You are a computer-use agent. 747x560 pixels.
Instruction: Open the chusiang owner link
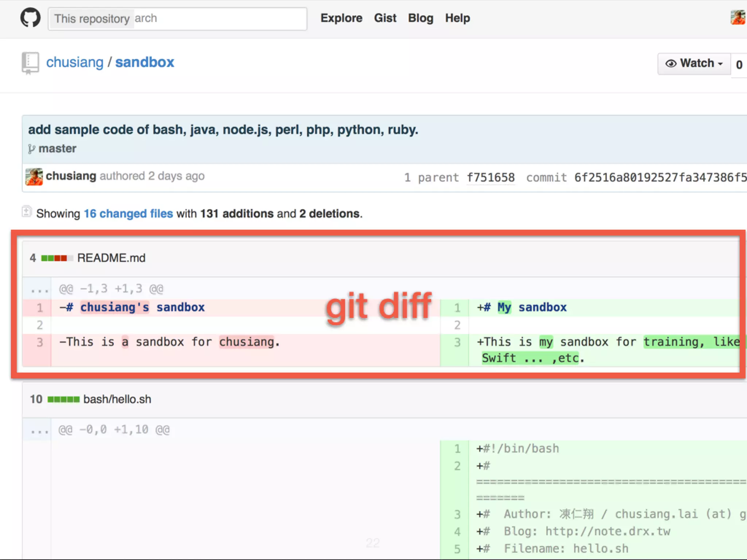tap(75, 62)
